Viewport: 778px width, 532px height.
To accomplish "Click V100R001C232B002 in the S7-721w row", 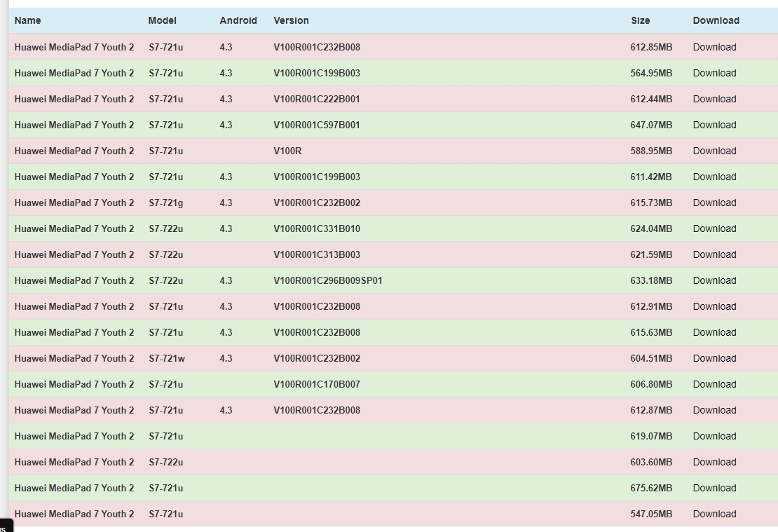I will [x=317, y=358].
